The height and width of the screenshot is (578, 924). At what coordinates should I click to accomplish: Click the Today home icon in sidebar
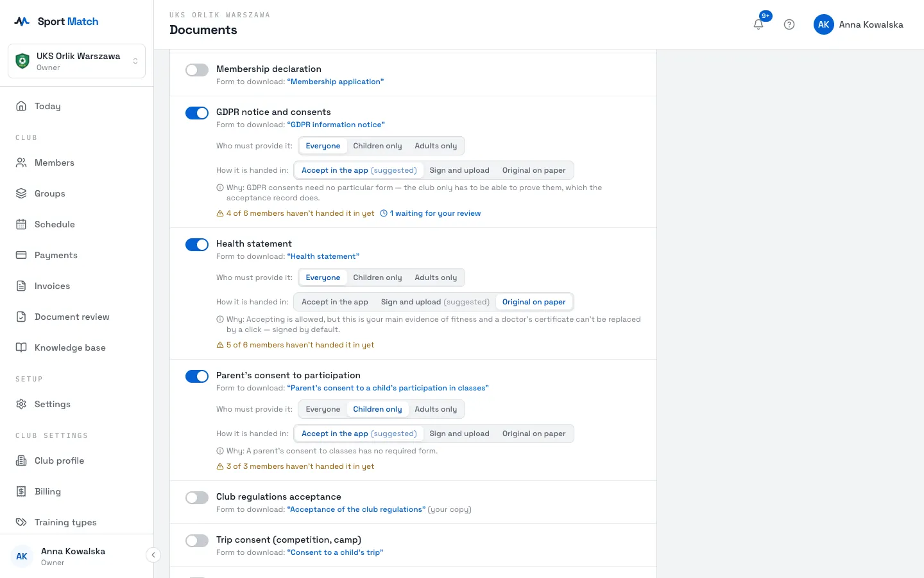coord(21,106)
